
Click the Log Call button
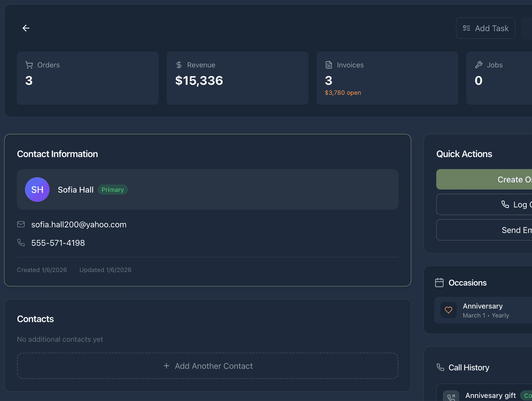click(x=484, y=204)
